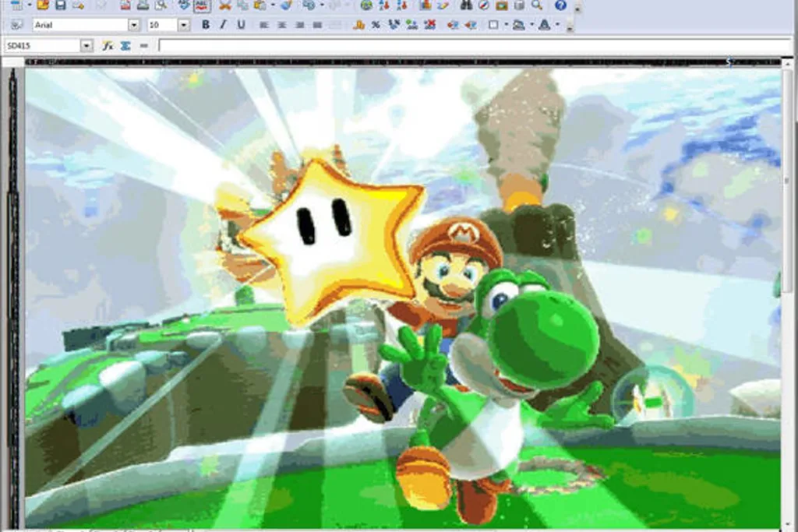Click the Cut scissors icon

(225, 5)
